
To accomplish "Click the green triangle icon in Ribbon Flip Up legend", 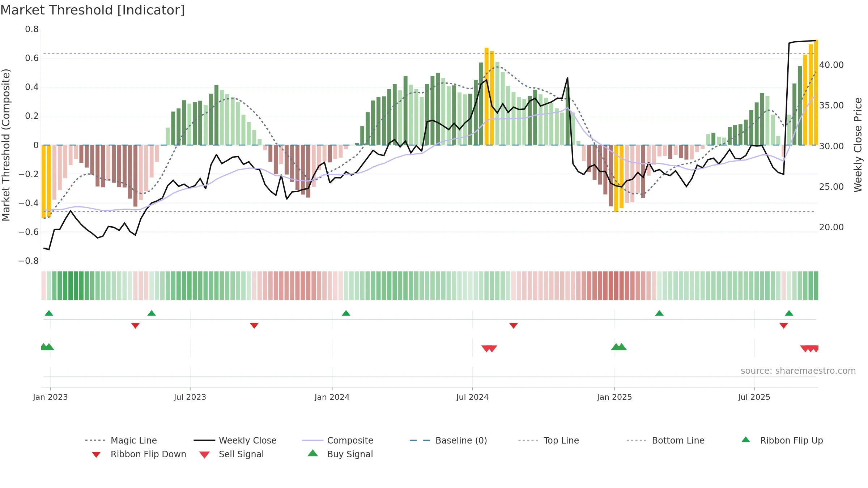I will click(746, 440).
